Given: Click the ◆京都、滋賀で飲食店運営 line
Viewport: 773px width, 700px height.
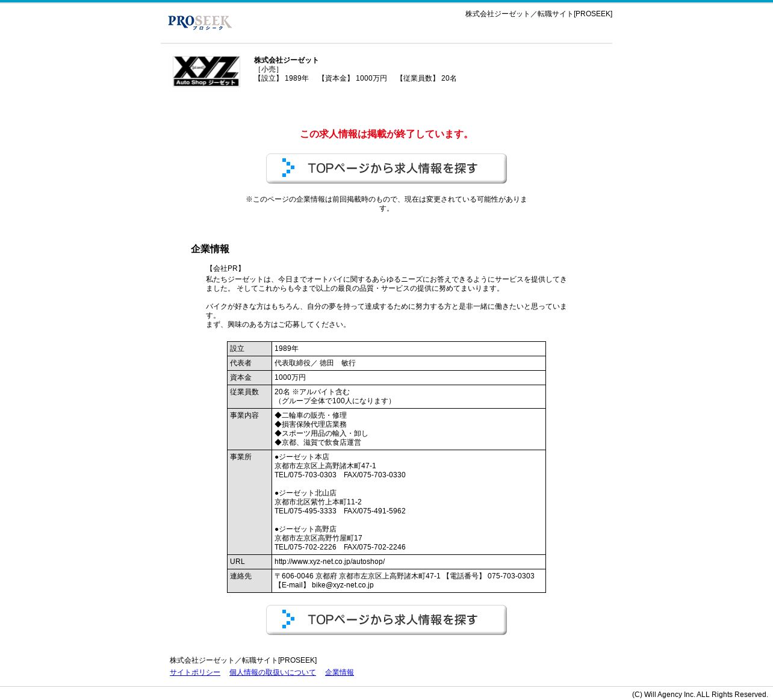Looking at the screenshot, I should [x=318, y=442].
